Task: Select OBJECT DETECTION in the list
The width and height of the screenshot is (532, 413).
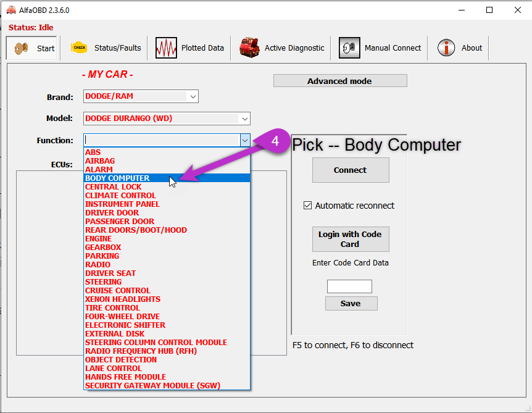Action: tap(167, 360)
